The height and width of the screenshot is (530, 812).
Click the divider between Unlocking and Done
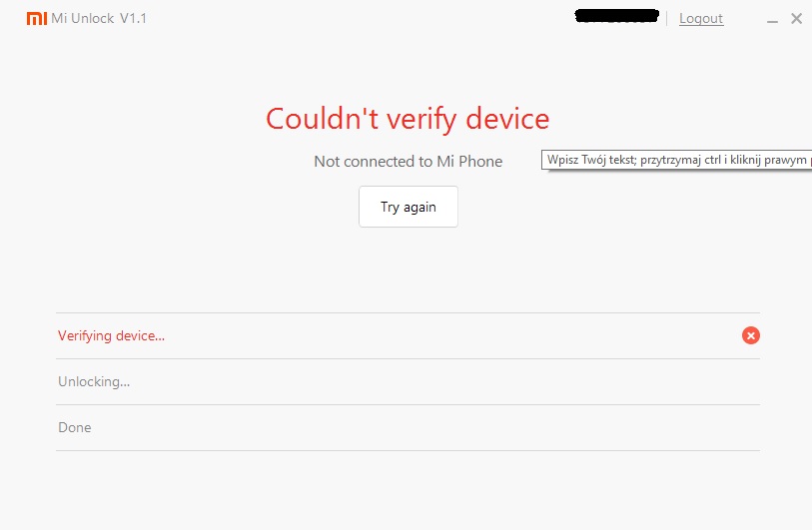[407, 404]
